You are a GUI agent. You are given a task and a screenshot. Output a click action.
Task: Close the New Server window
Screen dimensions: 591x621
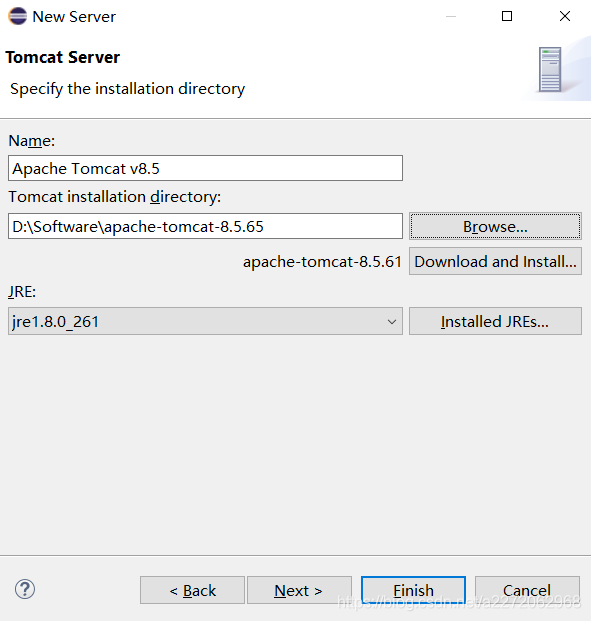click(x=565, y=16)
